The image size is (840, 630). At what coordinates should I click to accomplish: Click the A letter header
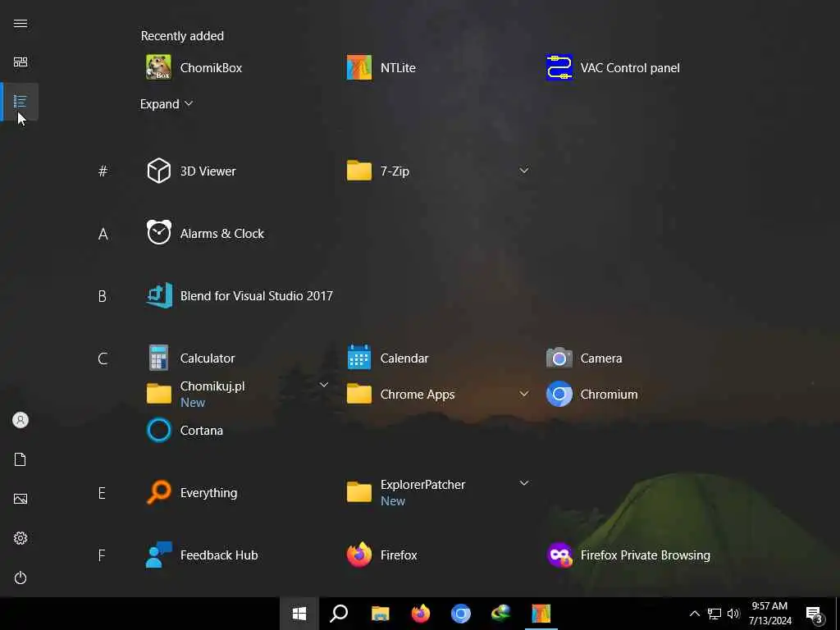pyautogui.click(x=103, y=234)
